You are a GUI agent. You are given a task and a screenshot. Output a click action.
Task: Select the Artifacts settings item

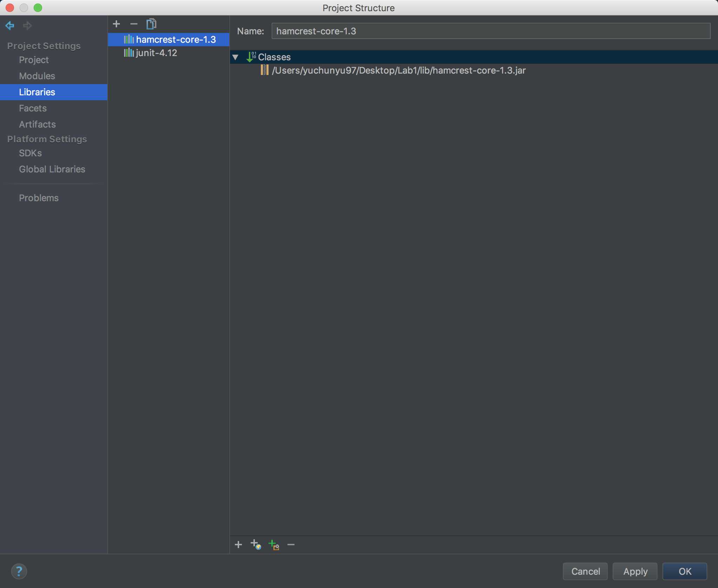click(37, 123)
